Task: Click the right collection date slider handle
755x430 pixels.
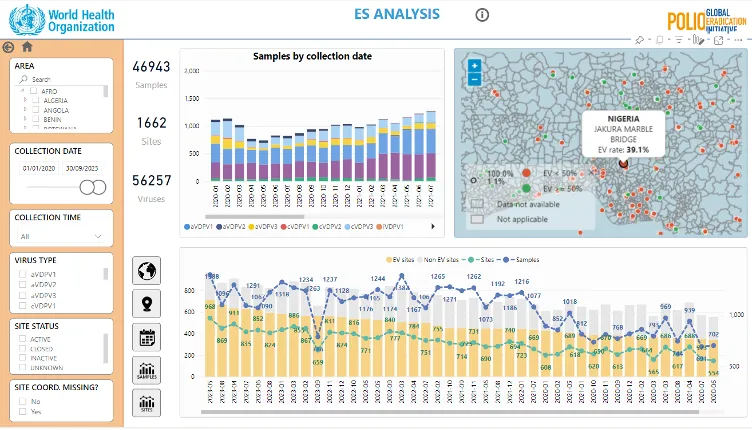Action: [99, 187]
